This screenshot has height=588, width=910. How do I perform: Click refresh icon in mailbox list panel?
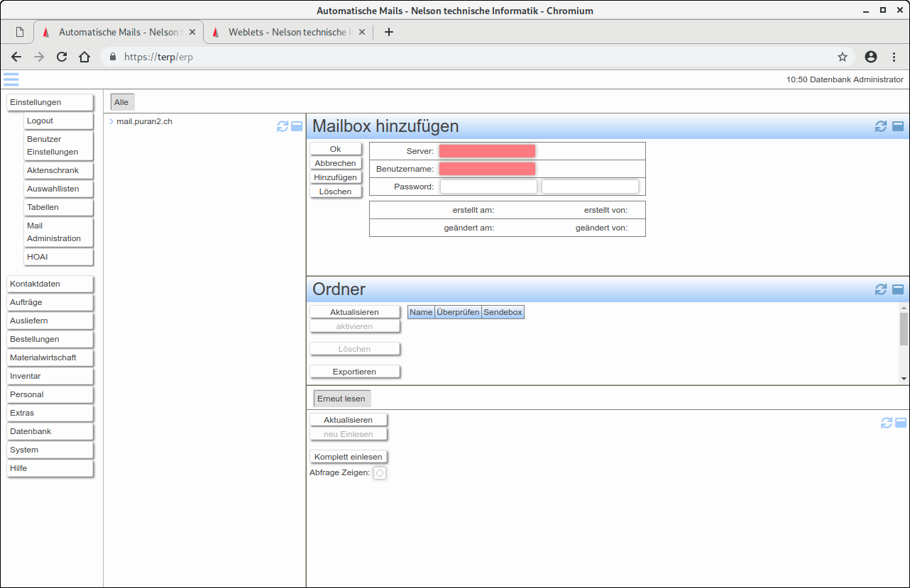[x=283, y=126]
